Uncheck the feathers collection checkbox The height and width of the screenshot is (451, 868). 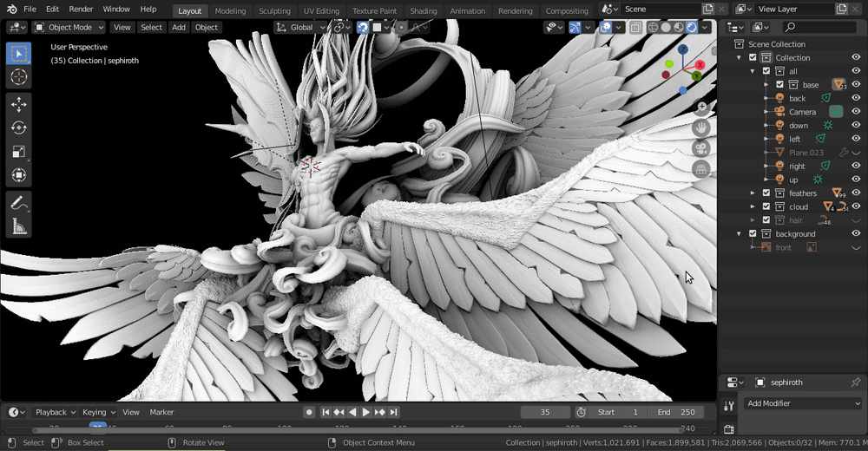point(766,193)
